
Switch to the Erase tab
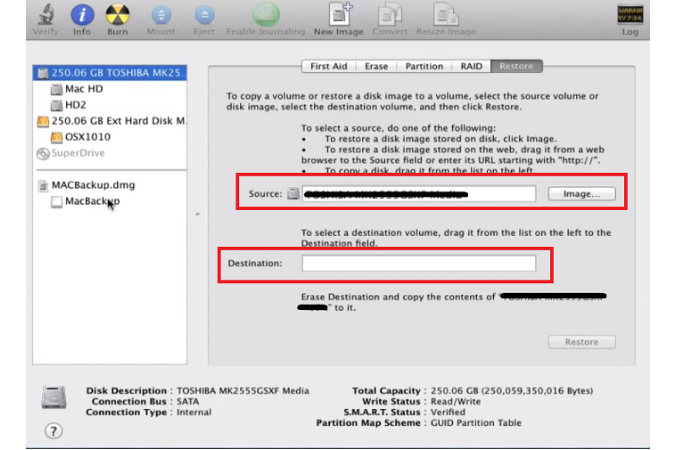(376, 66)
